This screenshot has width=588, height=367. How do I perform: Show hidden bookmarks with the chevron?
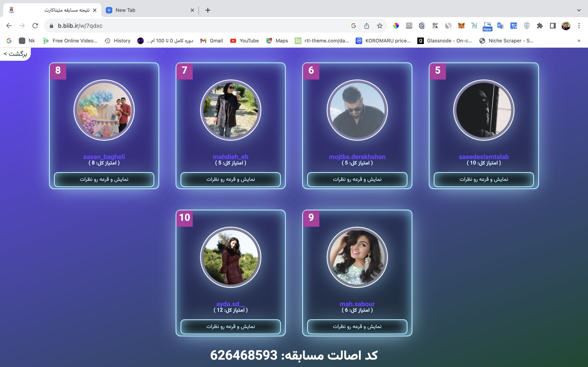(579, 41)
